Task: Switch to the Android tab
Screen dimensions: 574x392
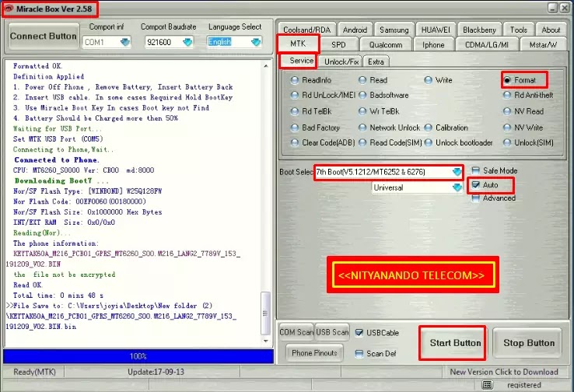Action: (355, 30)
